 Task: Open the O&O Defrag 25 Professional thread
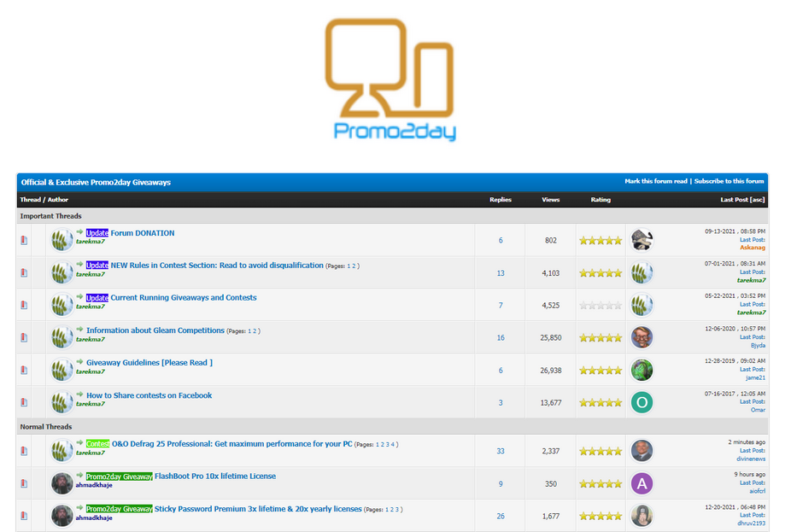point(231,444)
